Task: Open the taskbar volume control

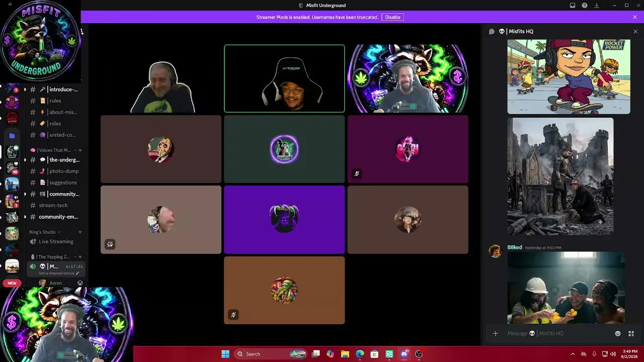Action: click(x=613, y=354)
